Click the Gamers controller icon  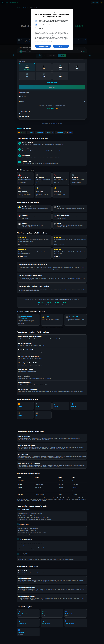click(x=55, y=224)
